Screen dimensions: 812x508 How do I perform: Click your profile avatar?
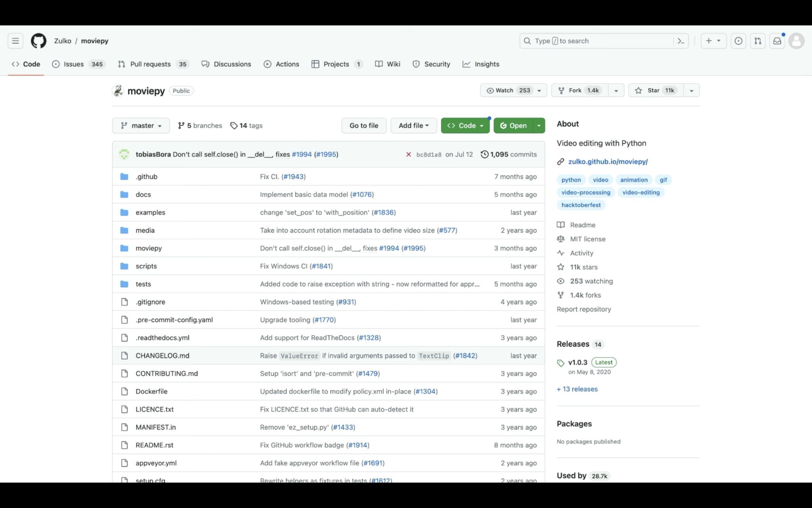[x=797, y=41]
